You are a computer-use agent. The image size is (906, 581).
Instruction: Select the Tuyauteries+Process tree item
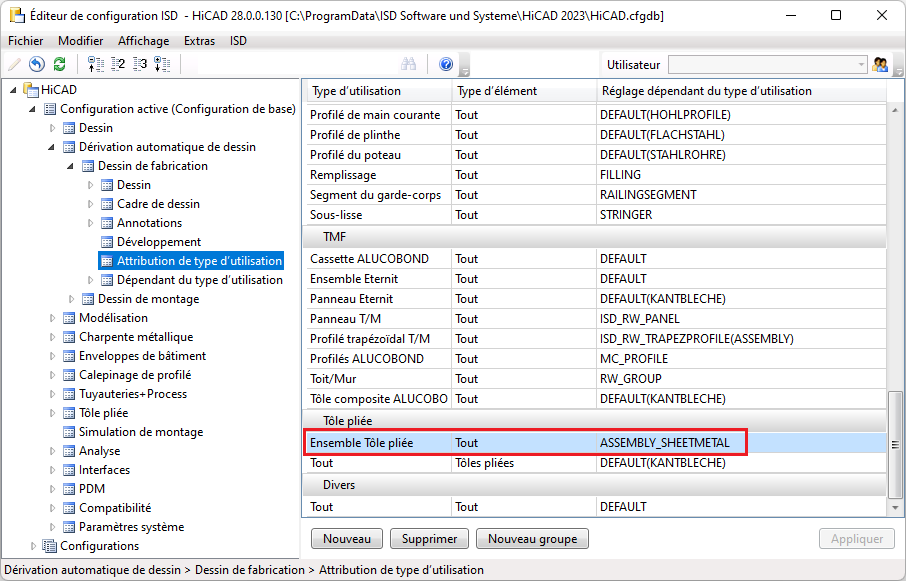[133, 394]
